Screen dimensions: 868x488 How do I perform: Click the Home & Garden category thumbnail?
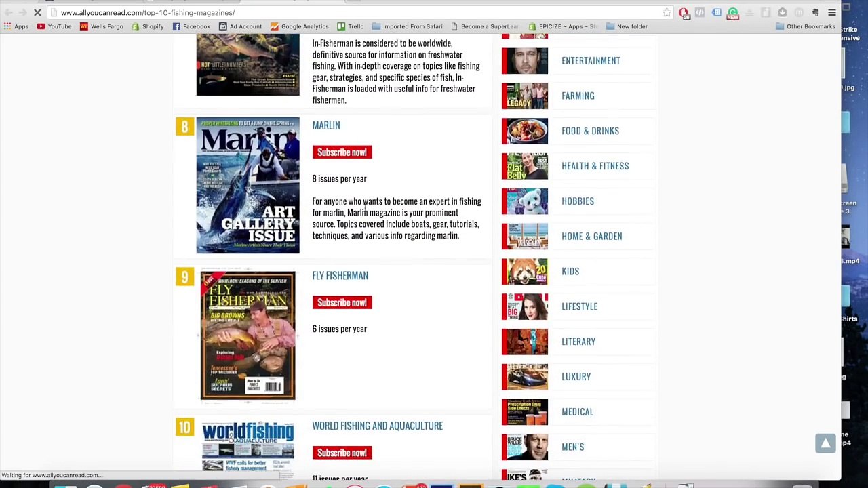pyautogui.click(x=525, y=237)
